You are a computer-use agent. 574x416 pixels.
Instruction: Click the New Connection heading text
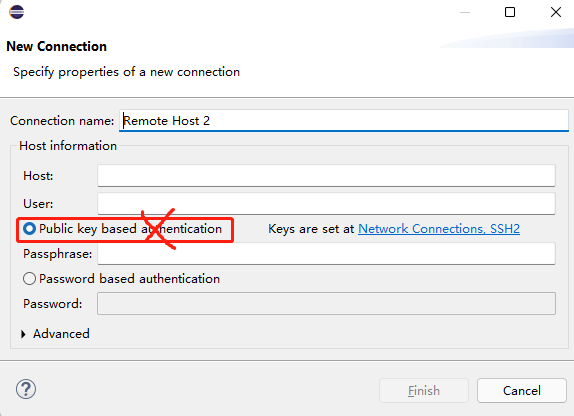(x=57, y=47)
